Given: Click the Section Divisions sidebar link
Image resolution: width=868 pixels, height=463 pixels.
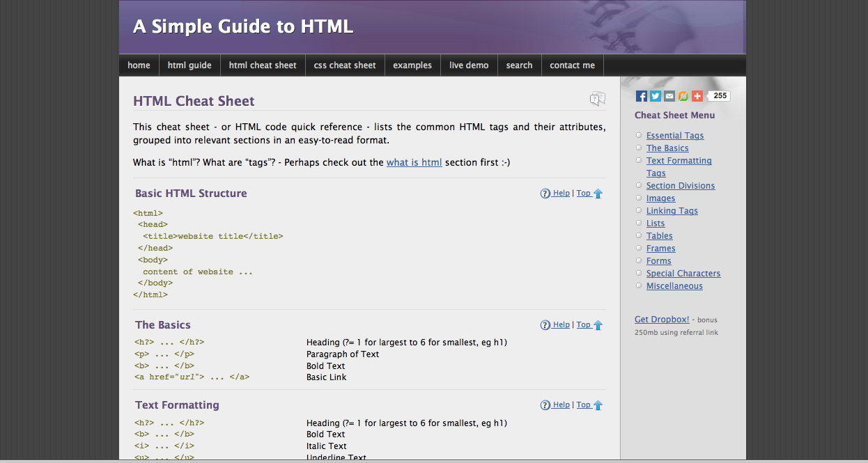Looking at the screenshot, I should pos(681,186).
